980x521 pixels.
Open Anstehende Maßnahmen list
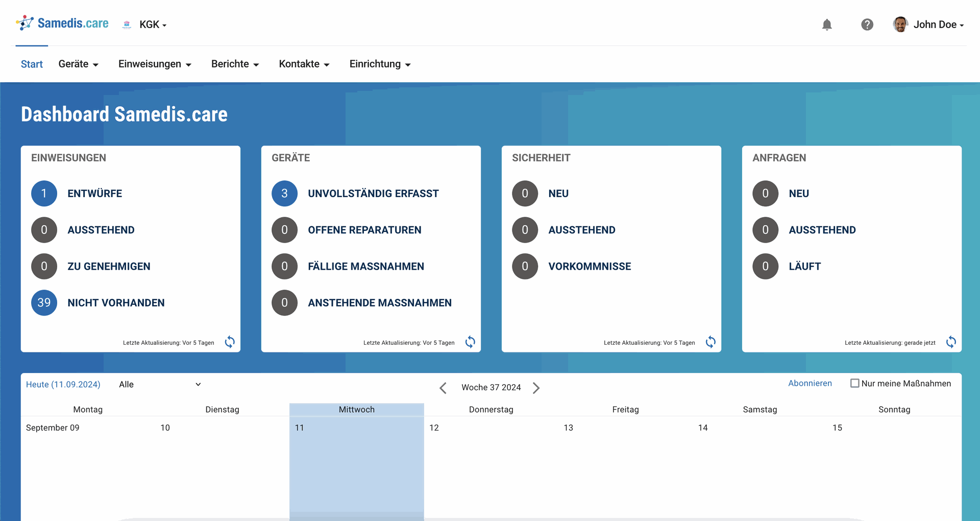point(380,303)
